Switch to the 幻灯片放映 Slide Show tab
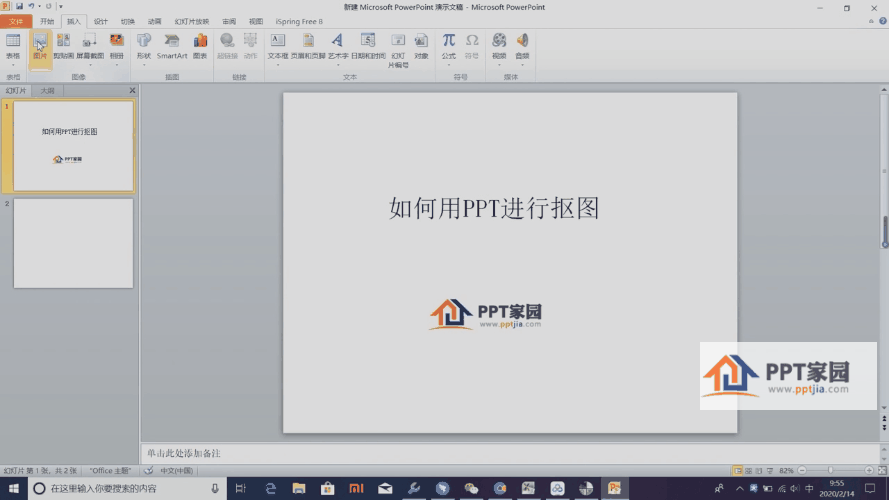 [x=192, y=22]
